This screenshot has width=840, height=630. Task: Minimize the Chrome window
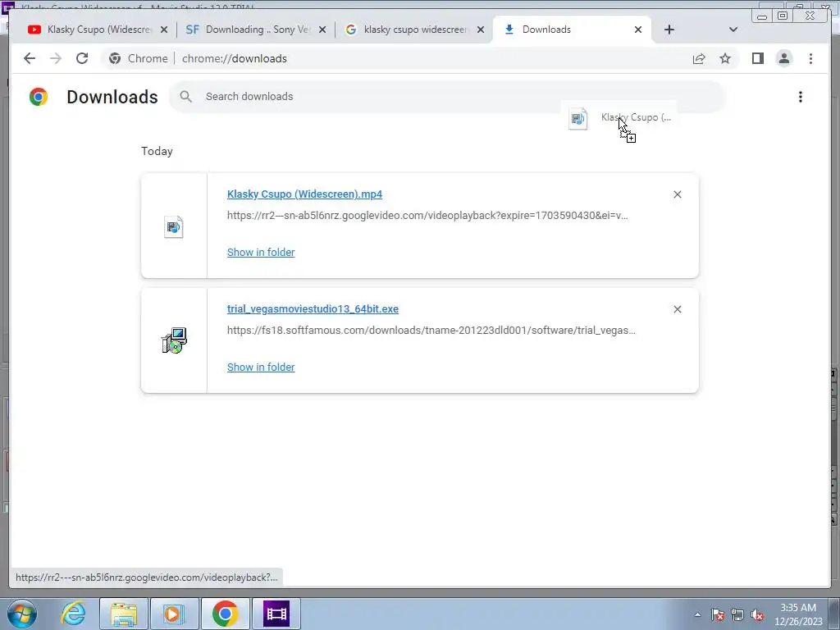pos(762,16)
